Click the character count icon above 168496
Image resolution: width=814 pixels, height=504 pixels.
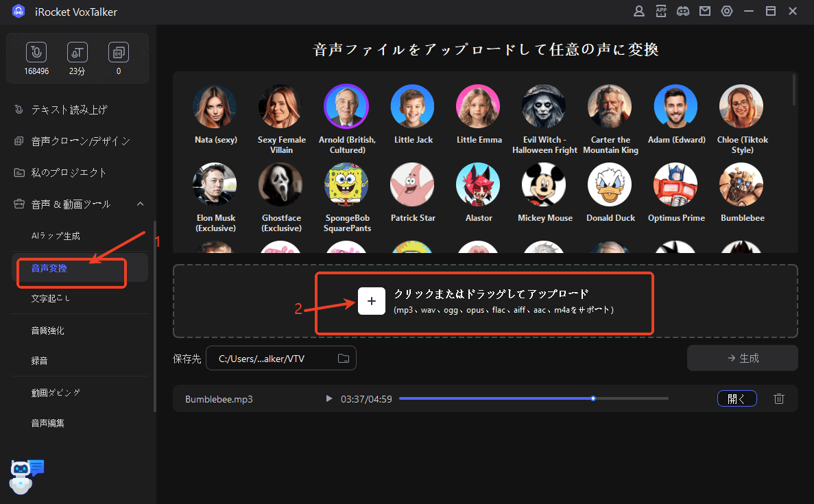pos(36,52)
